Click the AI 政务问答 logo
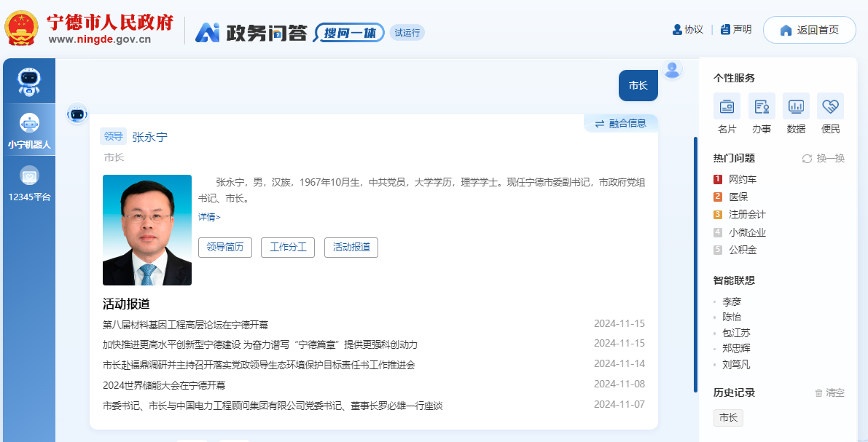Viewport: 868px width, 442px height. pos(251,33)
